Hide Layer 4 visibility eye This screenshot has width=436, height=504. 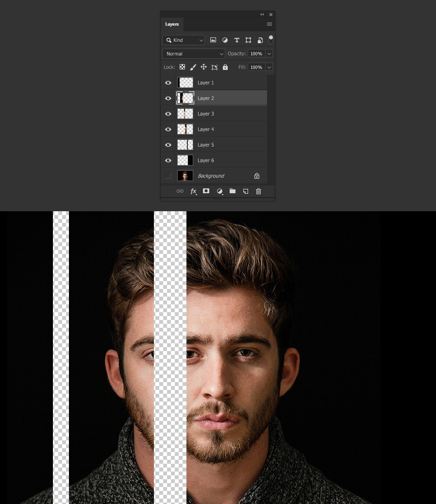click(x=168, y=129)
